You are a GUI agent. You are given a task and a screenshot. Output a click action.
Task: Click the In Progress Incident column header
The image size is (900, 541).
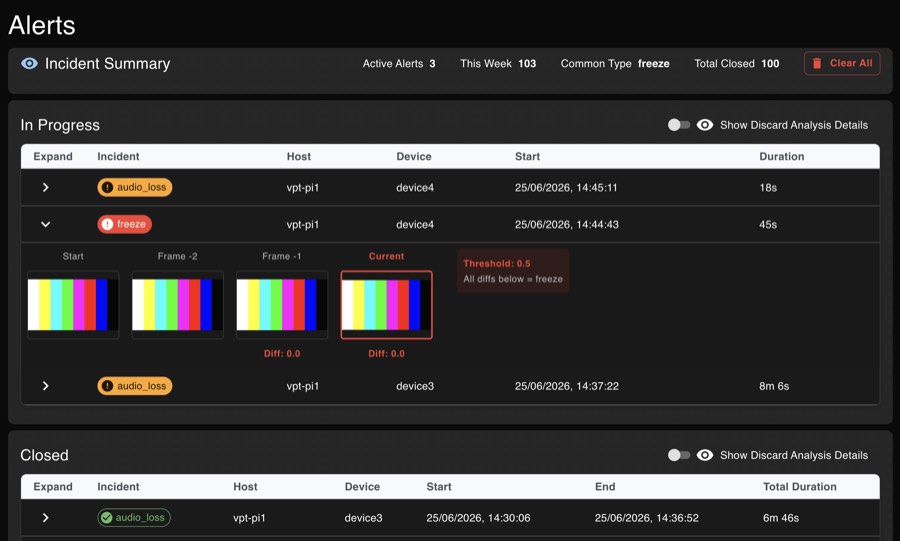(x=118, y=157)
